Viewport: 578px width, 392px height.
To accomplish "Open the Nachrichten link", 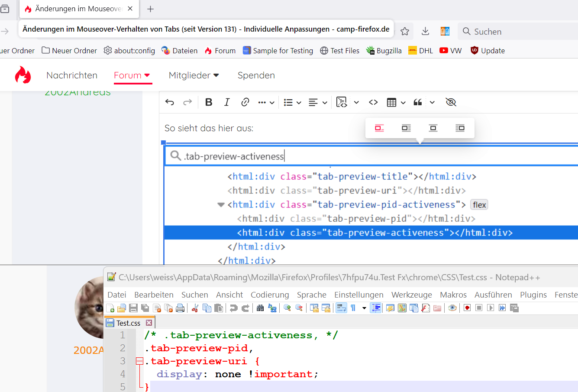I will [x=72, y=75].
